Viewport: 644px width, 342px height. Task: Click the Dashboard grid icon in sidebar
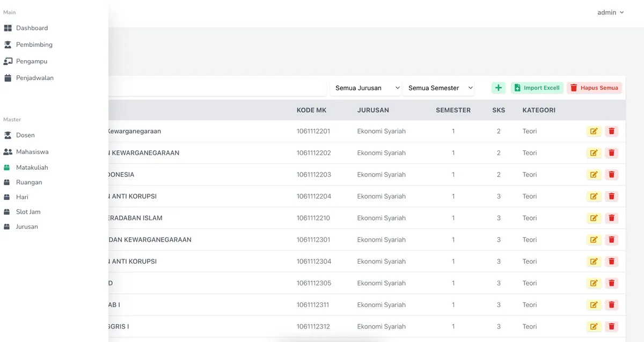[x=8, y=28]
